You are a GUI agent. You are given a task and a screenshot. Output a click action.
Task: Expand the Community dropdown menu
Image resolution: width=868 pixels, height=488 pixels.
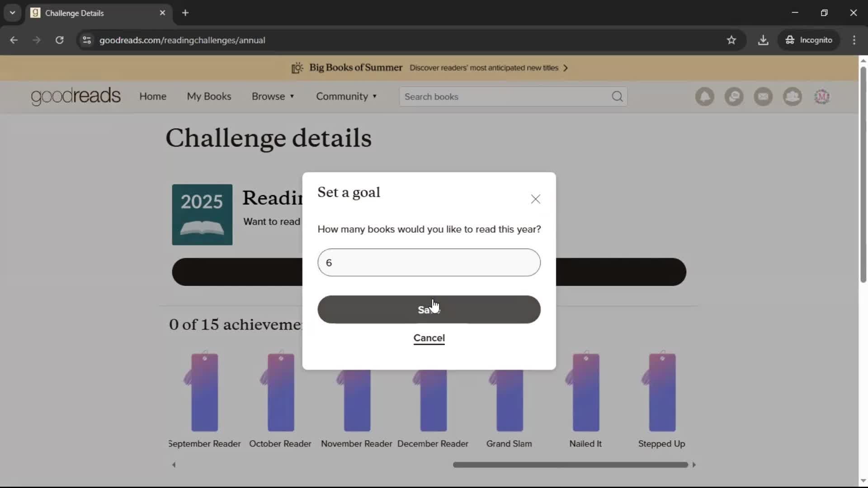coord(346,96)
